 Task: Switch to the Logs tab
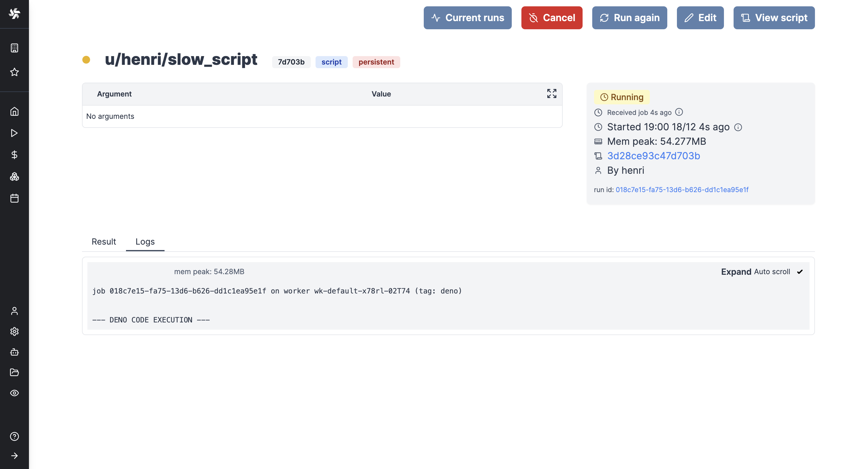(145, 241)
